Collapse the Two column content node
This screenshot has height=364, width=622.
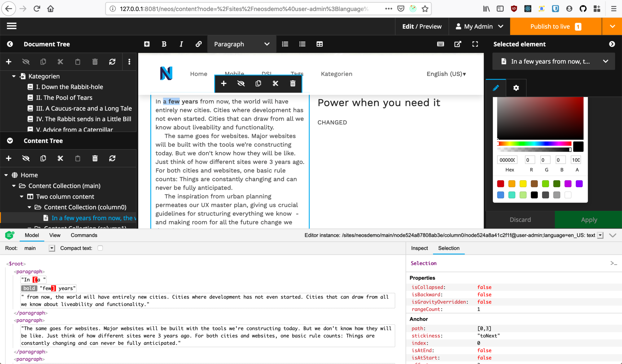point(22,196)
